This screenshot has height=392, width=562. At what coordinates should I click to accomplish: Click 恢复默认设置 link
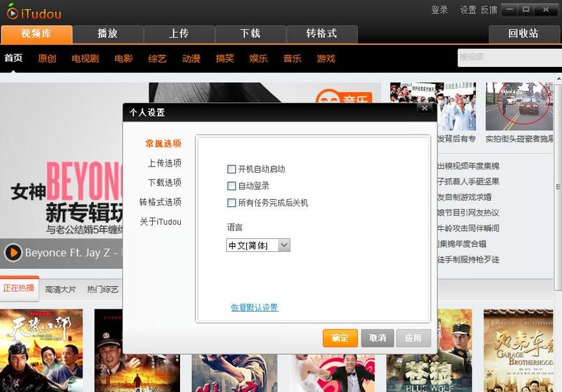click(254, 307)
